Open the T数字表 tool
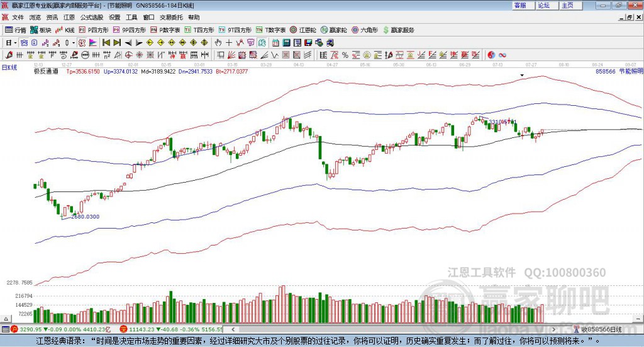Viewport: 644px width, 347px height. pyautogui.click(x=270, y=30)
